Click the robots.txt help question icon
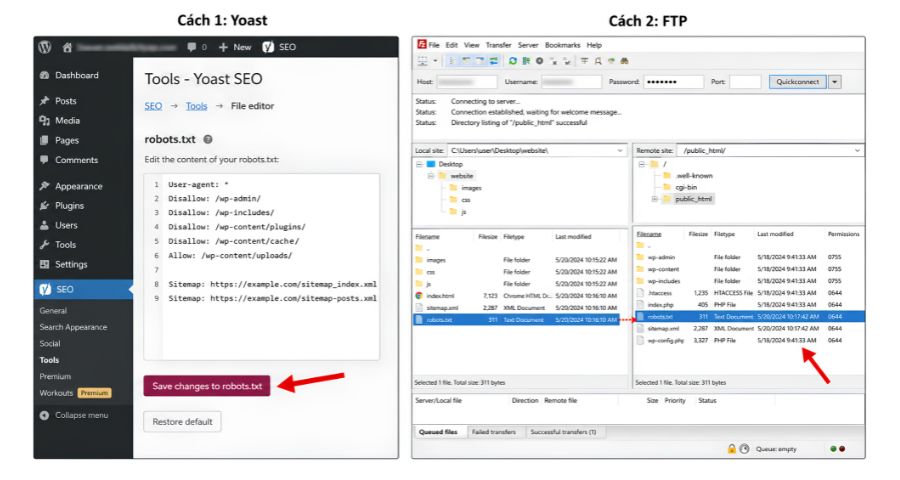Image resolution: width=900 pixels, height=480 pixels. (x=208, y=140)
